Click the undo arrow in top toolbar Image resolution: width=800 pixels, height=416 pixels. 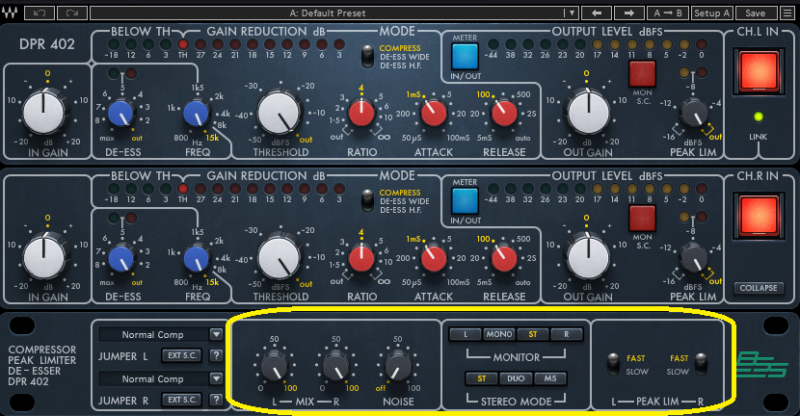tap(40, 13)
